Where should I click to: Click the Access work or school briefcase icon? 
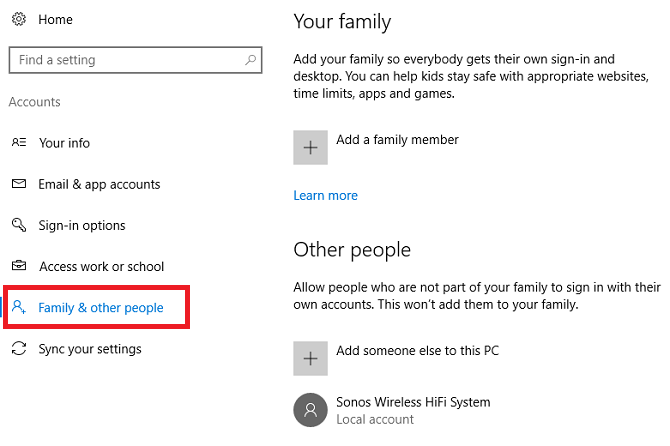click(x=18, y=267)
